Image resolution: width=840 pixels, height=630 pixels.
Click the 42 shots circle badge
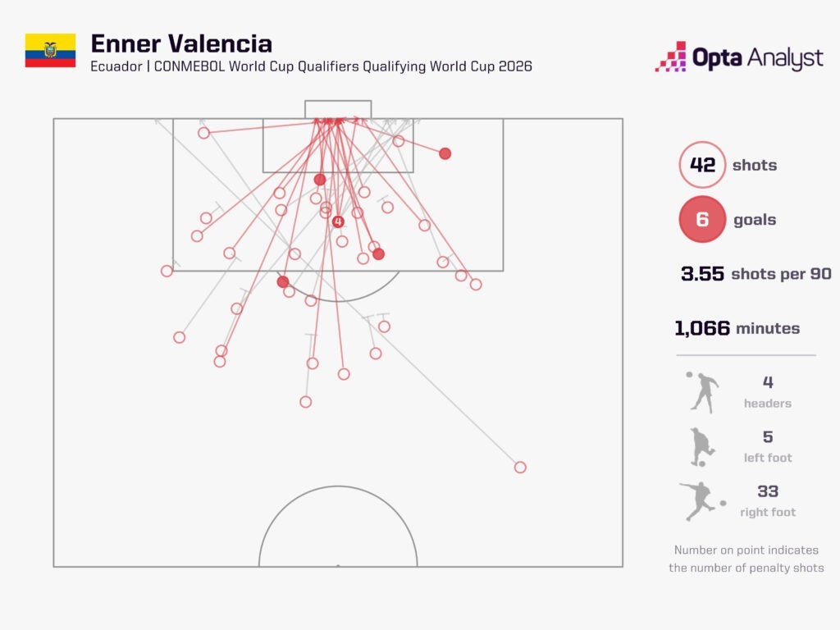point(702,165)
